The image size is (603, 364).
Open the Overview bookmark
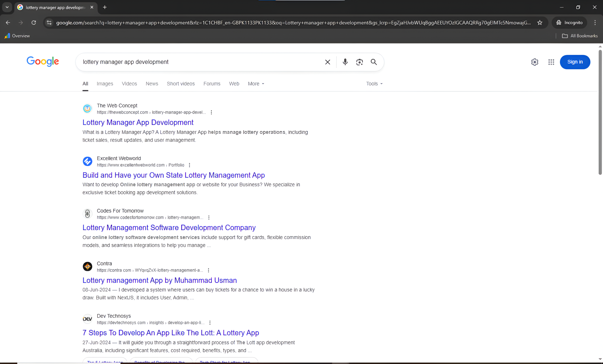(17, 36)
